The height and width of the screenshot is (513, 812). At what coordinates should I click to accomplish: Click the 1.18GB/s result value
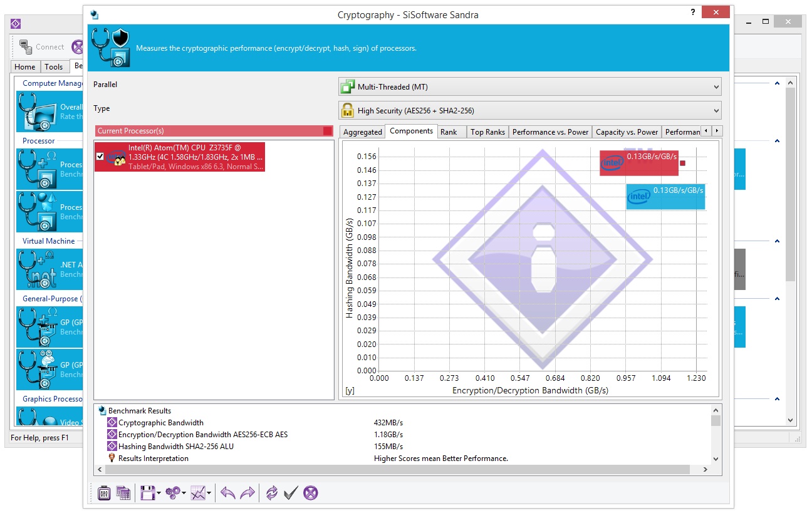pyautogui.click(x=388, y=435)
